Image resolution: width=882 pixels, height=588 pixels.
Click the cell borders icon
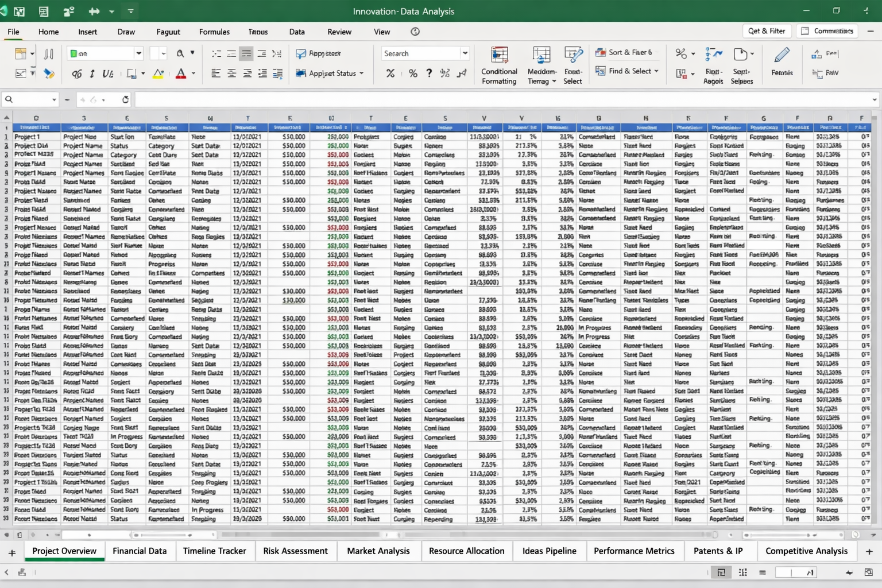131,73
